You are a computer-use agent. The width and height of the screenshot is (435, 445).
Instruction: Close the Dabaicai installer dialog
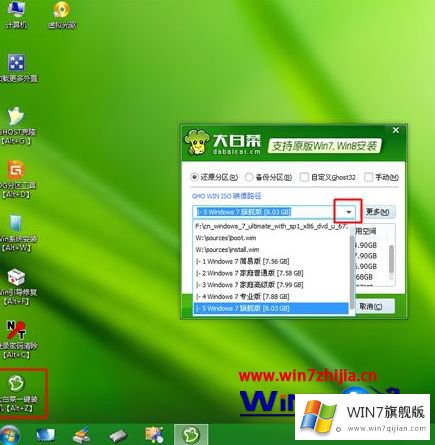tap(396, 130)
